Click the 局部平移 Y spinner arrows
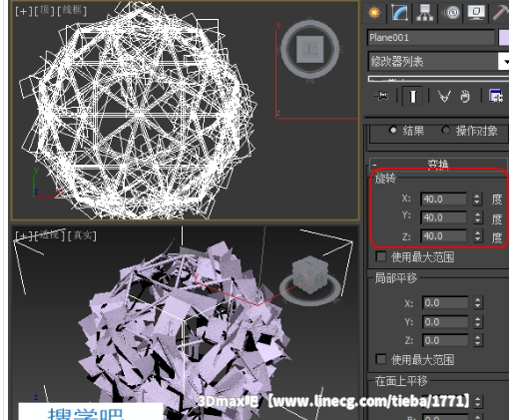Viewport: 509px width, 420px height. pyautogui.click(x=478, y=321)
